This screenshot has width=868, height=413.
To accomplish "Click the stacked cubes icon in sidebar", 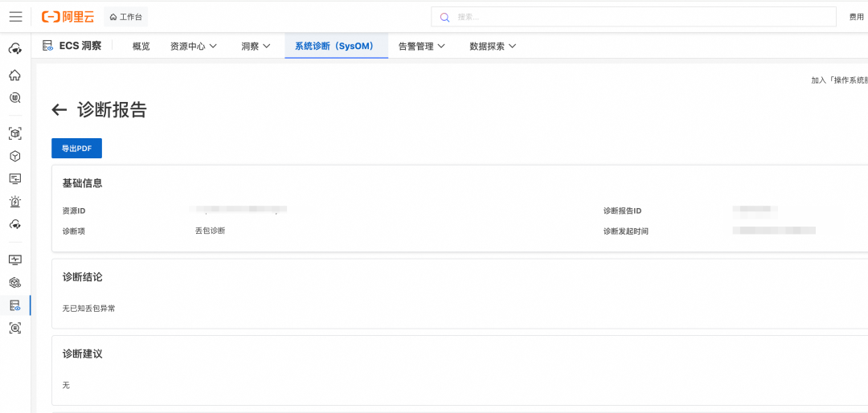I will (15, 282).
